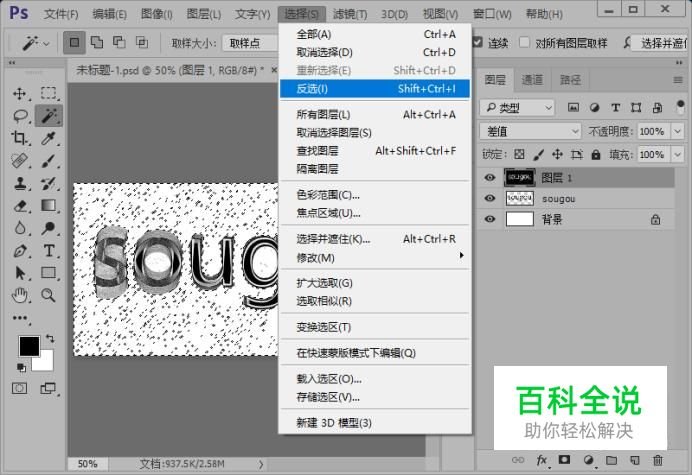Image resolution: width=692 pixels, height=475 pixels.
Task: Select the Pen tool
Action: coord(19,250)
